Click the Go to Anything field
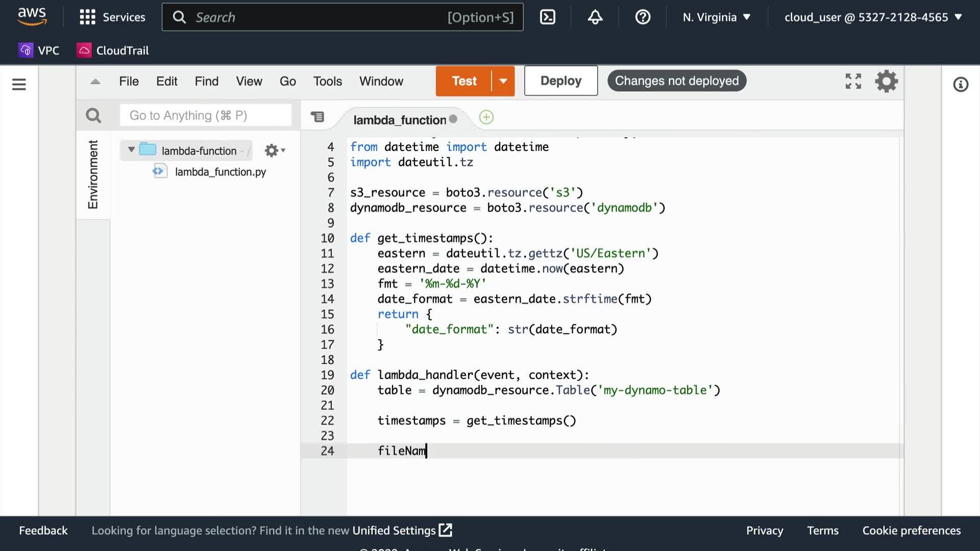This screenshot has height=551, width=980. 205,116
